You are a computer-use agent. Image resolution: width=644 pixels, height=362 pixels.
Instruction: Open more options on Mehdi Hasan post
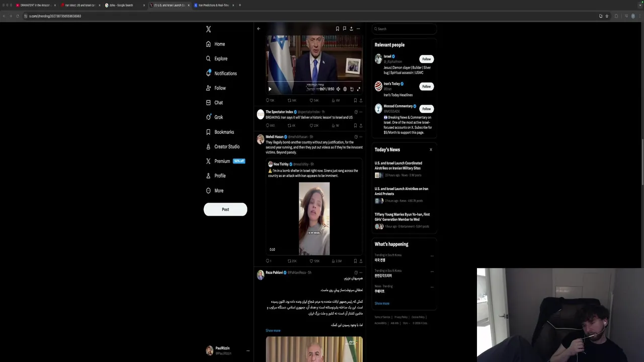[361, 137]
